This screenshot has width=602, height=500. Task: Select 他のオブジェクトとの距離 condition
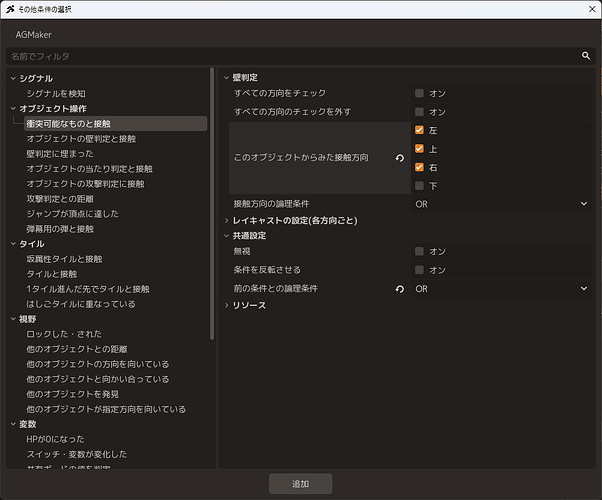coord(77,349)
